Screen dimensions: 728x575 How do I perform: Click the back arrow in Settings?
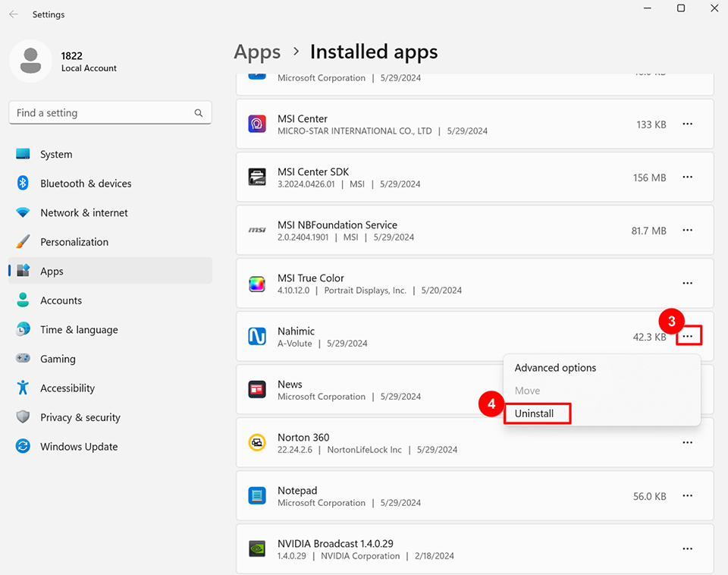pyautogui.click(x=14, y=14)
